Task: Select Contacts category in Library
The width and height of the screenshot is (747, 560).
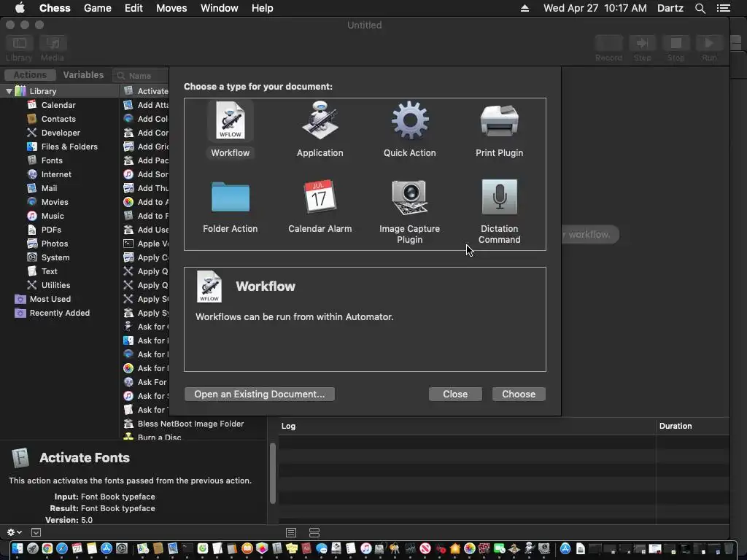Action: [x=58, y=119]
